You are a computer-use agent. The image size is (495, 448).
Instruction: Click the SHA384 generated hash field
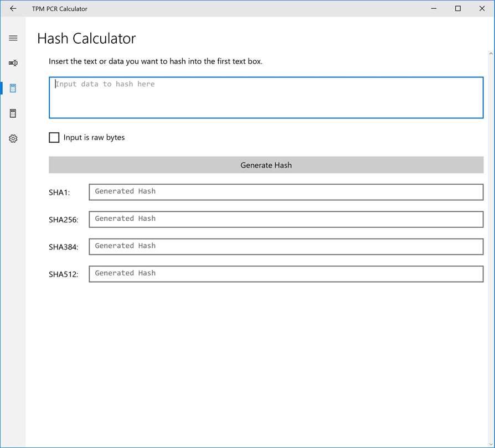coord(286,247)
